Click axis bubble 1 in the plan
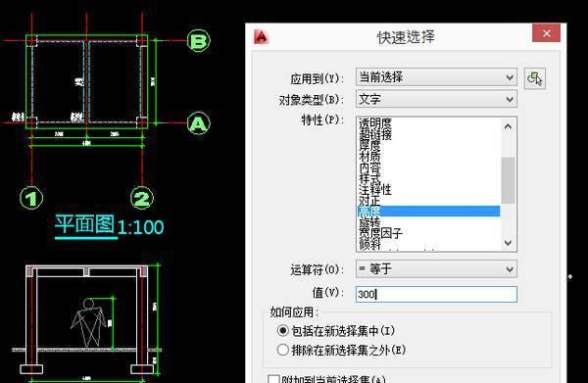 click(x=31, y=198)
